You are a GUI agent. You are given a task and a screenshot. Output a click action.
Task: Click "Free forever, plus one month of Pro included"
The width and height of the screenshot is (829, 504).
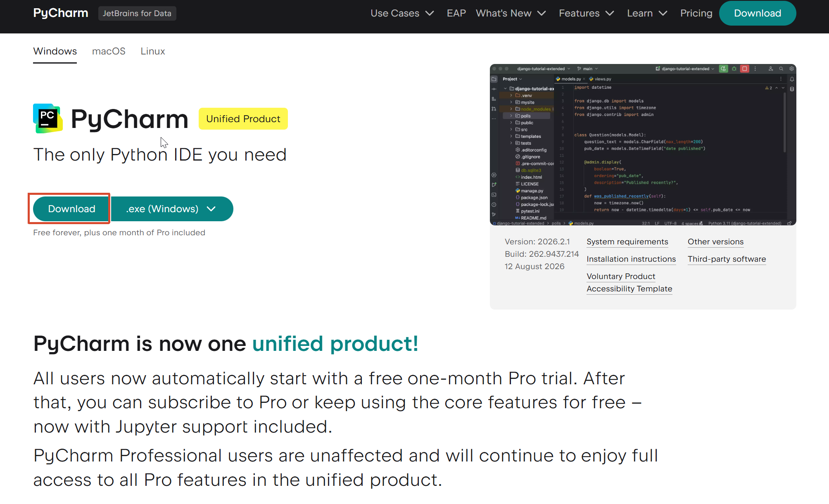pos(119,233)
